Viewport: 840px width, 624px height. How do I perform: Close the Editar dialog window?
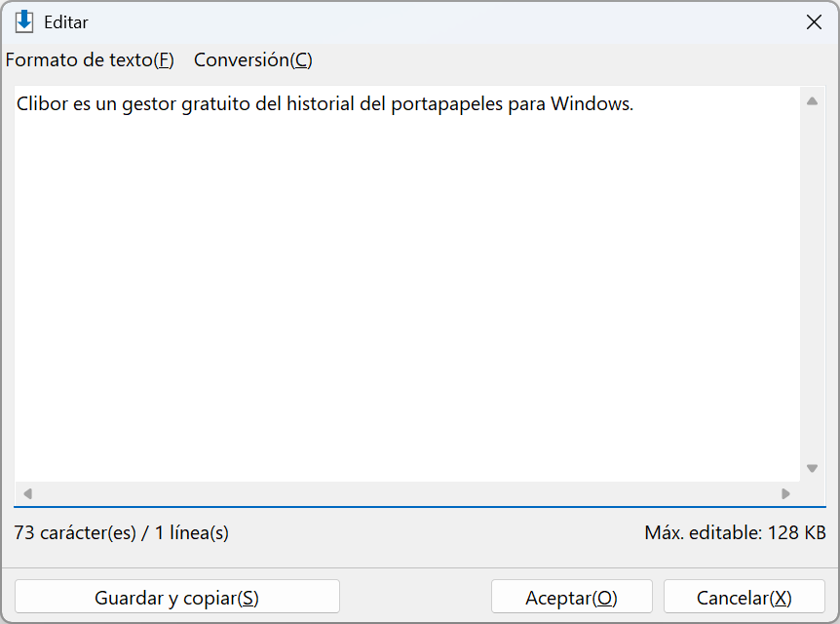point(814,22)
